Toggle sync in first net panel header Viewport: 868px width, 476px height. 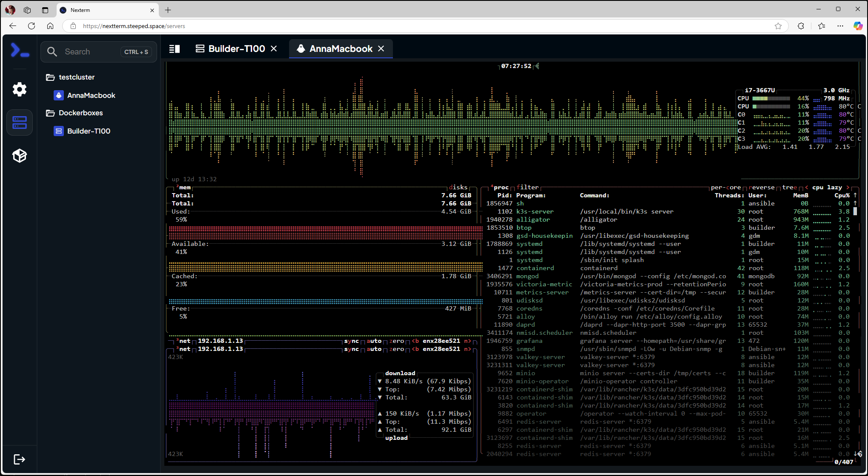[352, 341]
